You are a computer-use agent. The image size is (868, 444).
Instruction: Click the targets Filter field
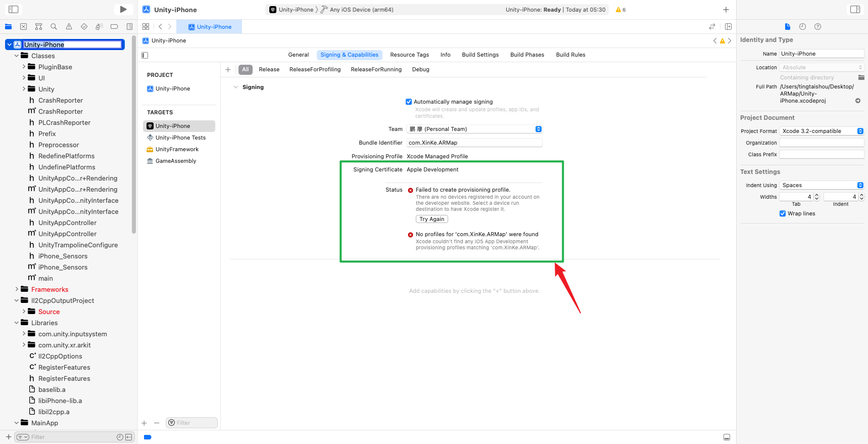pyautogui.click(x=191, y=423)
